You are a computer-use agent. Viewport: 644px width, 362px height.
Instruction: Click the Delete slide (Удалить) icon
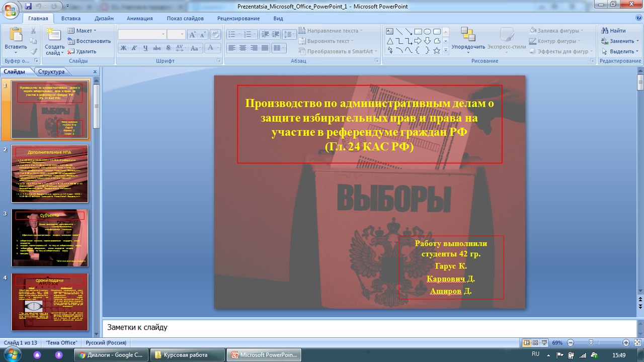point(71,51)
